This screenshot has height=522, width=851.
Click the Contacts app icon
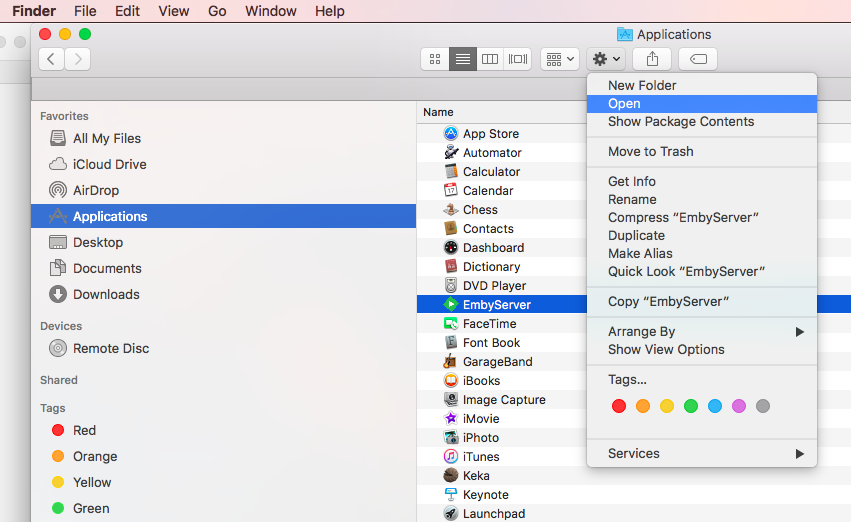[x=450, y=228]
